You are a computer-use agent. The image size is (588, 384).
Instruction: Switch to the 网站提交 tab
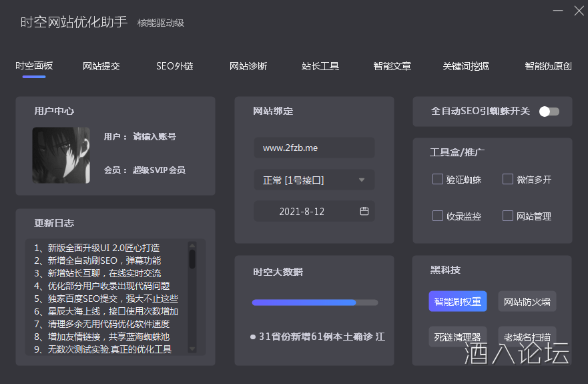point(101,66)
